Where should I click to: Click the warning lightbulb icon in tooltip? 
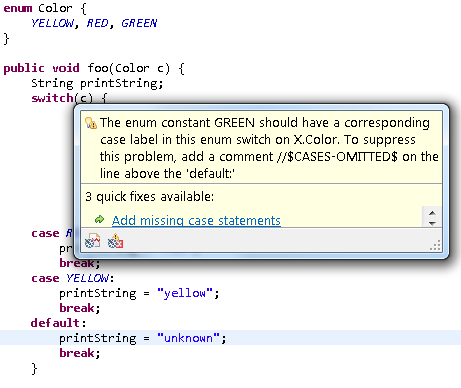91,123
